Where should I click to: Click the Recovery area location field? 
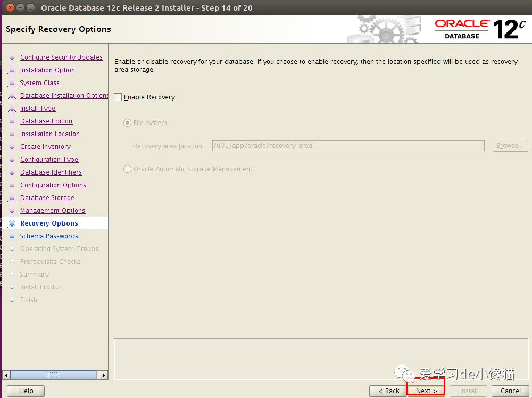(348, 146)
